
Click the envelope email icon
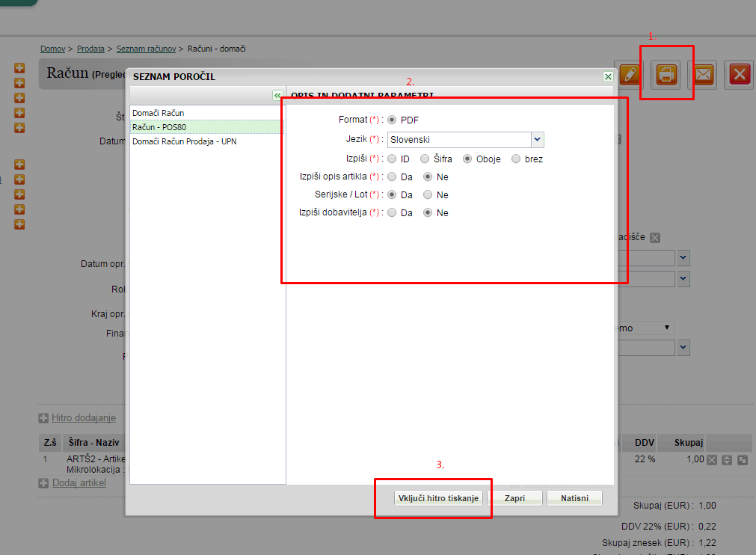pyautogui.click(x=704, y=75)
